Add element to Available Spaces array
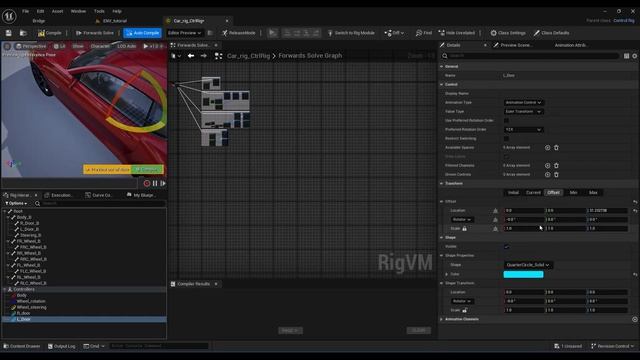The image size is (640, 360). [x=547, y=148]
